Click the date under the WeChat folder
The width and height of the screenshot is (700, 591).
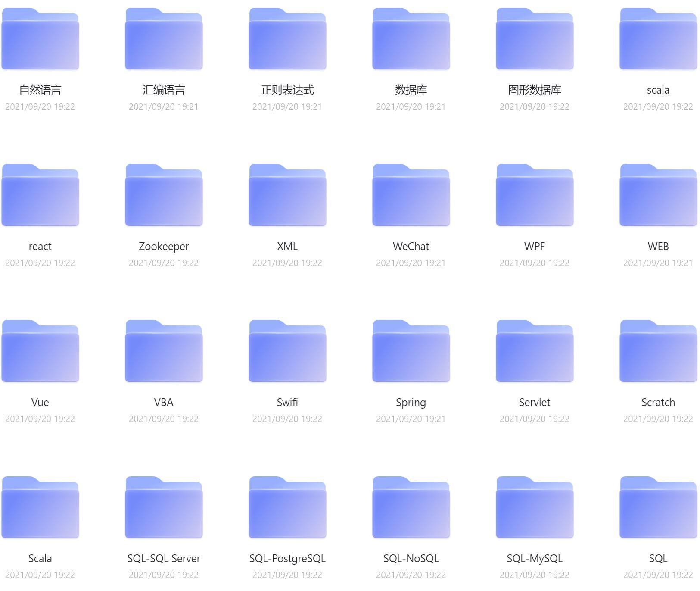coord(411,263)
